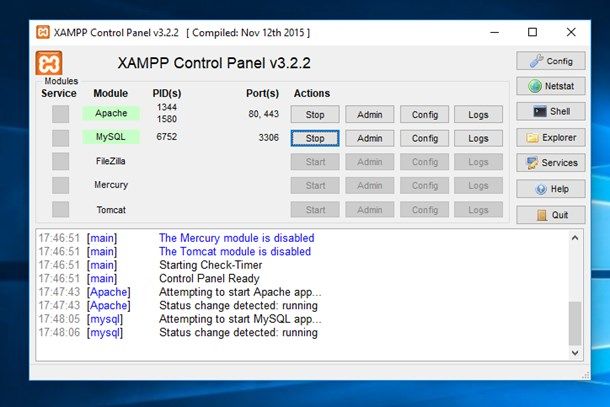
Task: Click the FileZilla Config button
Action: (424, 162)
